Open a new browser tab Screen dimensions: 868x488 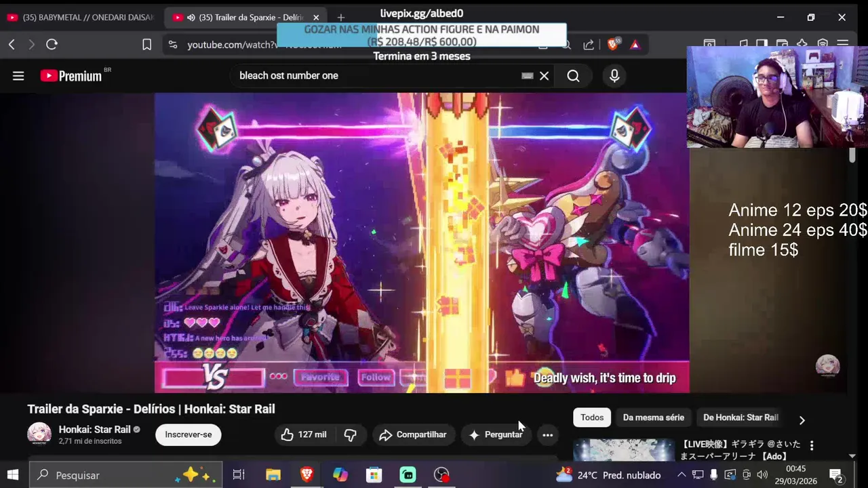point(341,18)
